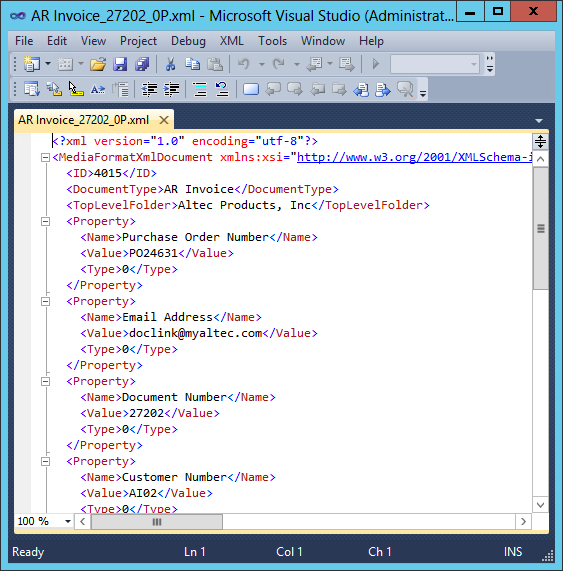Click the Toggle Bookmark icon
563x571 pixels.
(251, 89)
